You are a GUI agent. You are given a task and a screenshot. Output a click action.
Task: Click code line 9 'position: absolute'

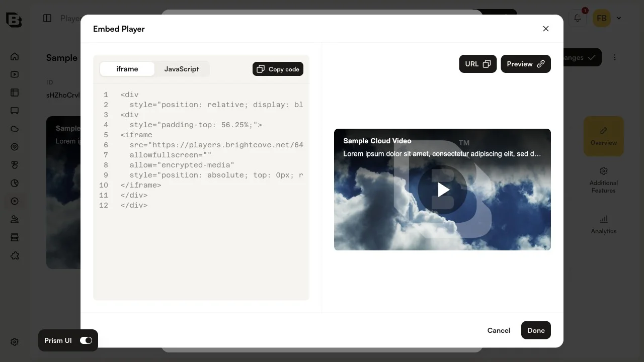[216, 175]
